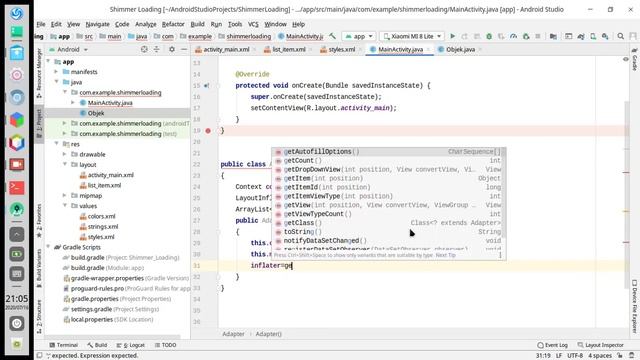Click the clock showing 21:05
This screenshot has width=640, height=360.
pos(17,298)
